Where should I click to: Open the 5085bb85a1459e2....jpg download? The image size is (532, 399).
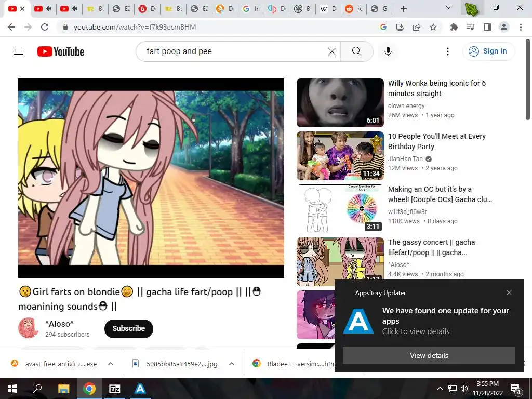(x=175, y=364)
